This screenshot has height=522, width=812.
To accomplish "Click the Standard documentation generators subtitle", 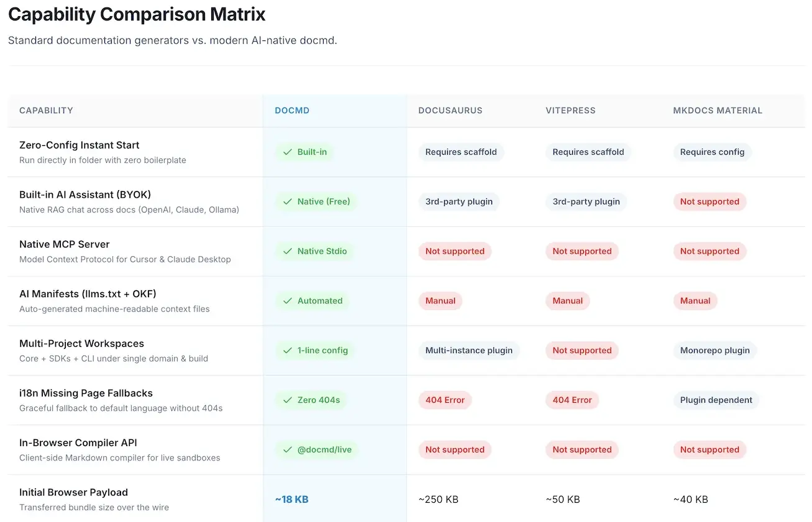I will [173, 41].
